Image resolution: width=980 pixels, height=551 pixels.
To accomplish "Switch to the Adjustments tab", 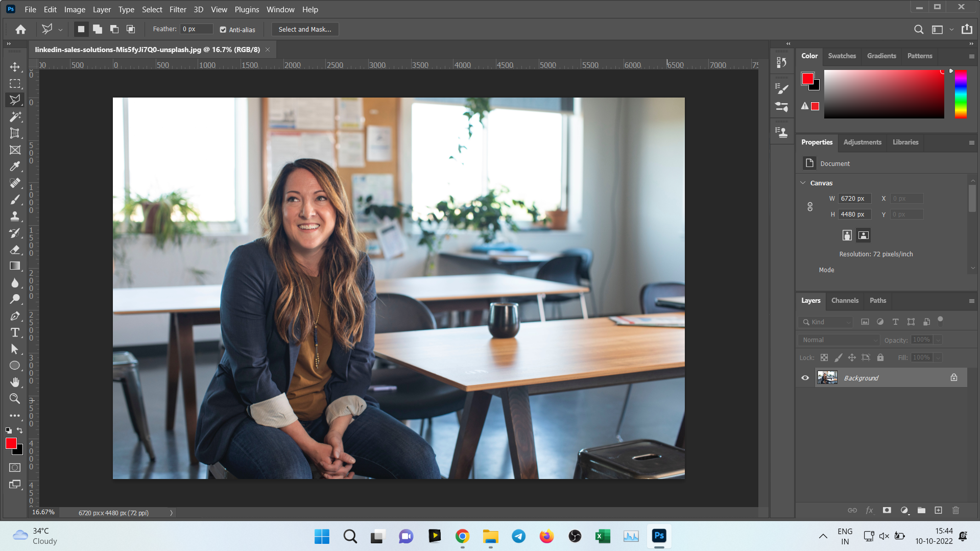I will pyautogui.click(x=862, y=142).
